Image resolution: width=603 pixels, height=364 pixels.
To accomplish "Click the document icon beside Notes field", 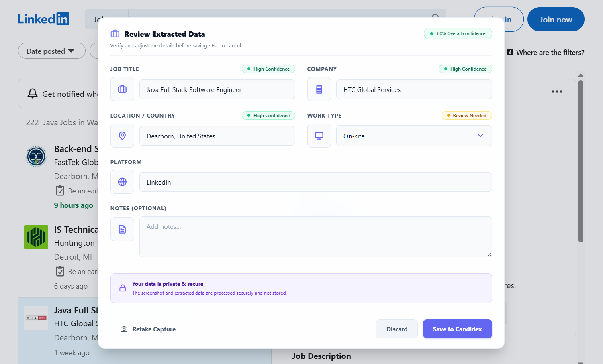I will coord(122,229).
